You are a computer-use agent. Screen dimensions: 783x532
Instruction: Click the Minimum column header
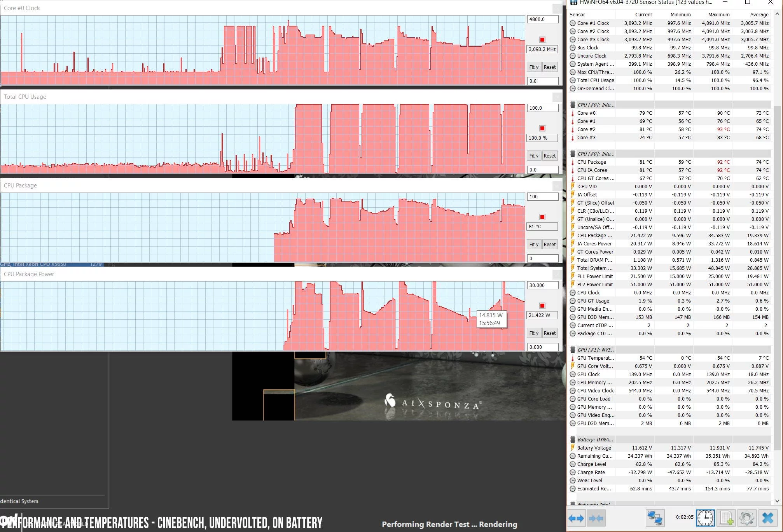point(673,14)
